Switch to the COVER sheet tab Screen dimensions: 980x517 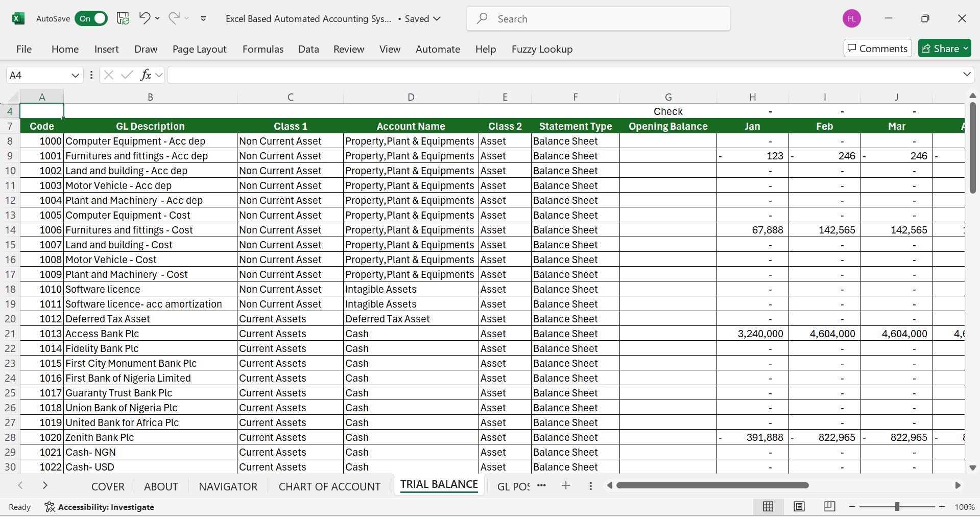108,486
